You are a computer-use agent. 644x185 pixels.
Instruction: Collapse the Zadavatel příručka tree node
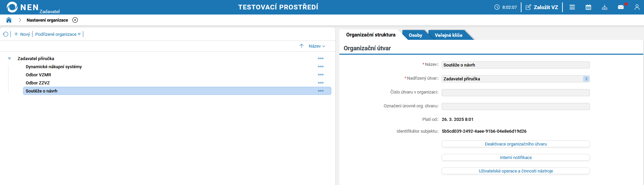9,58
